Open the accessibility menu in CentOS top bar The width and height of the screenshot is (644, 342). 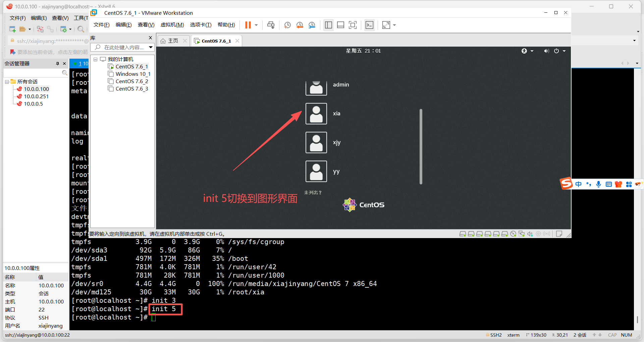tap(527, 51)
